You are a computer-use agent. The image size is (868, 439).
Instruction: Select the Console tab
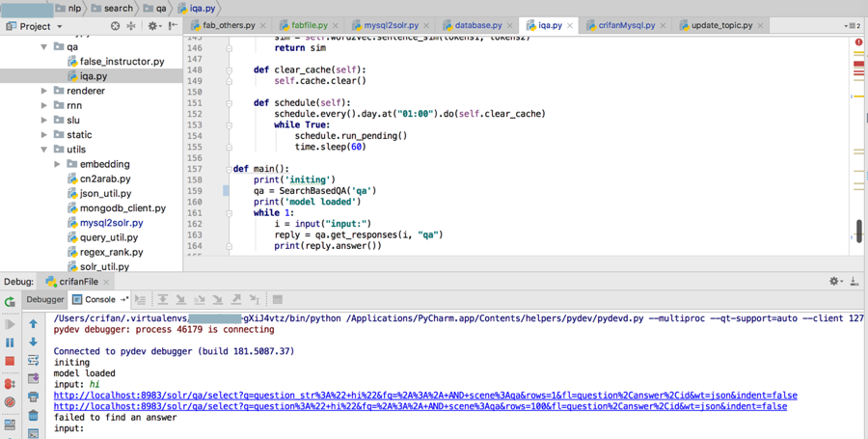click(x=100, y=299)
